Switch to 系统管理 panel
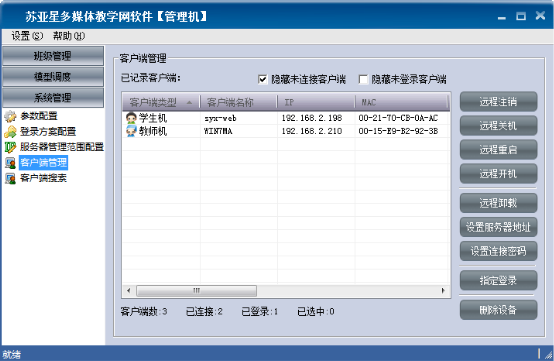 (x=53, y=97)
